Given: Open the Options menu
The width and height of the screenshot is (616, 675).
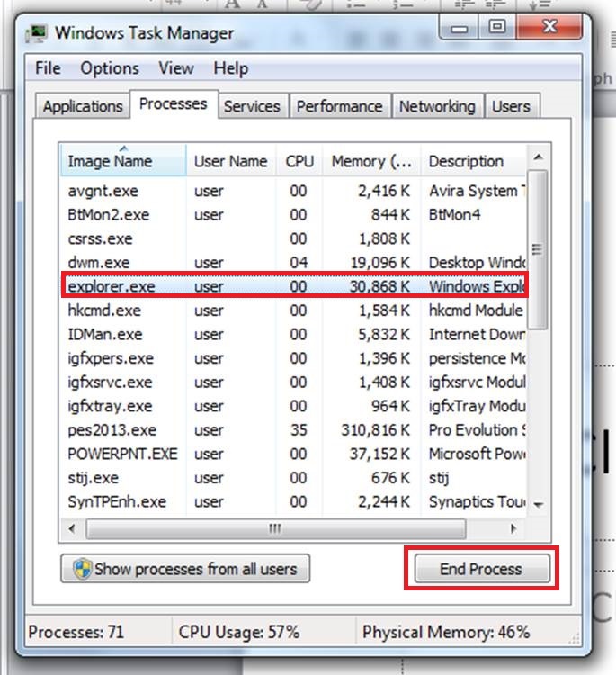Looking at the screenshot, I should click(110, 68).
